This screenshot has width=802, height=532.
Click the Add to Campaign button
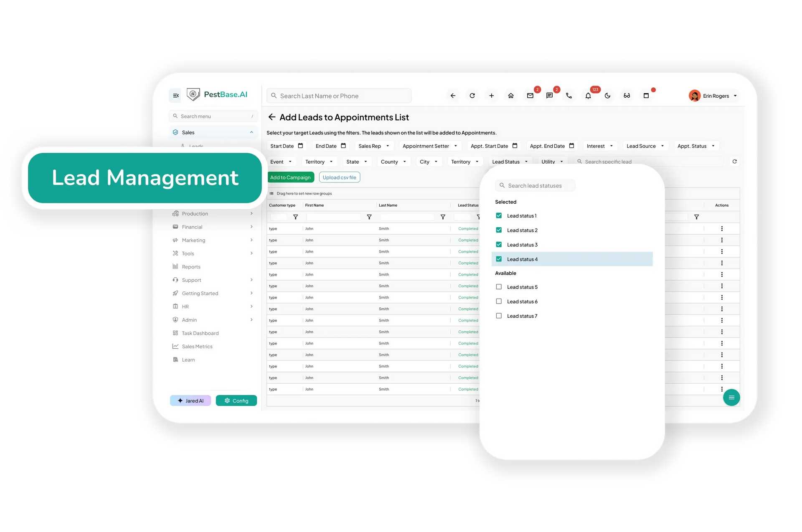[290, 177]
